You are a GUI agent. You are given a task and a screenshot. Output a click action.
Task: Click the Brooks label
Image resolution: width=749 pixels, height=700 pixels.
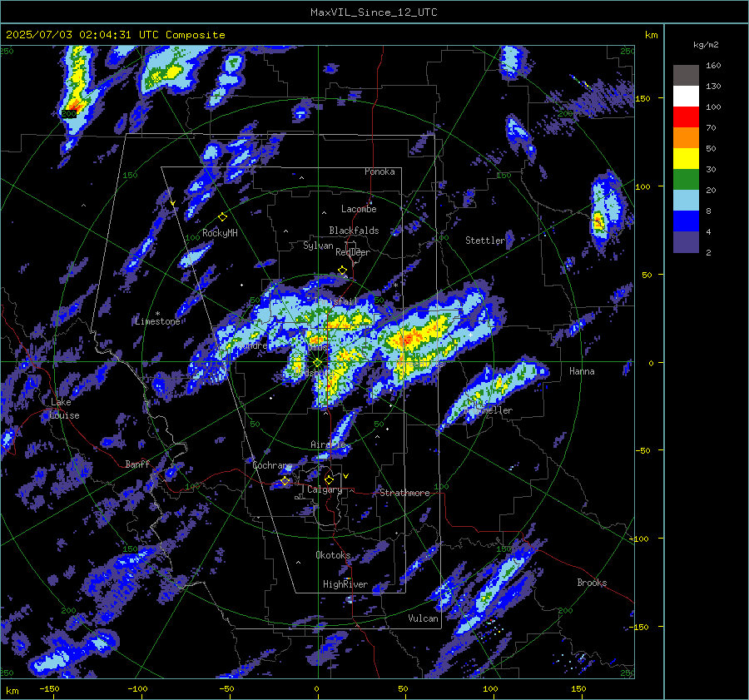(x=592, y=583)
